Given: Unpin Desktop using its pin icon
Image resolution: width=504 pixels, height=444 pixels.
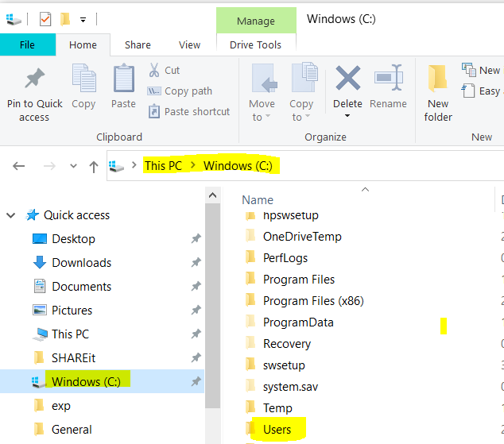Looking at the screenshot, I should click(196, 238).
